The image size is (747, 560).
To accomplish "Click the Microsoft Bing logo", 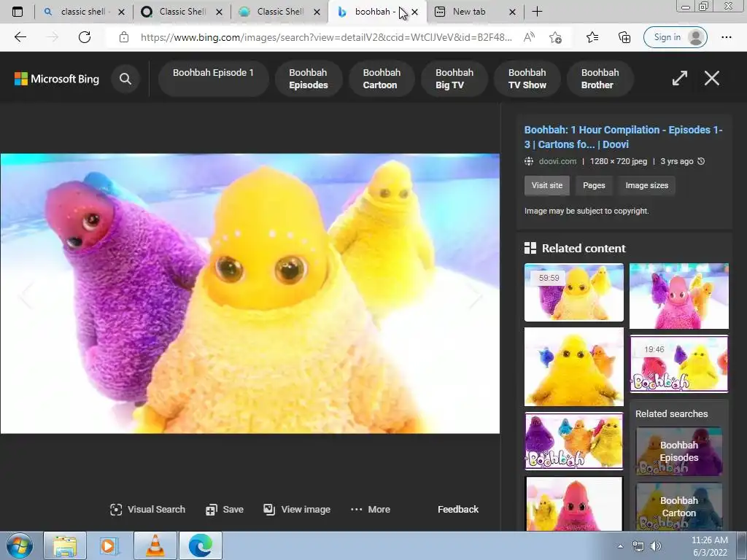I will (x=57, y=79).
